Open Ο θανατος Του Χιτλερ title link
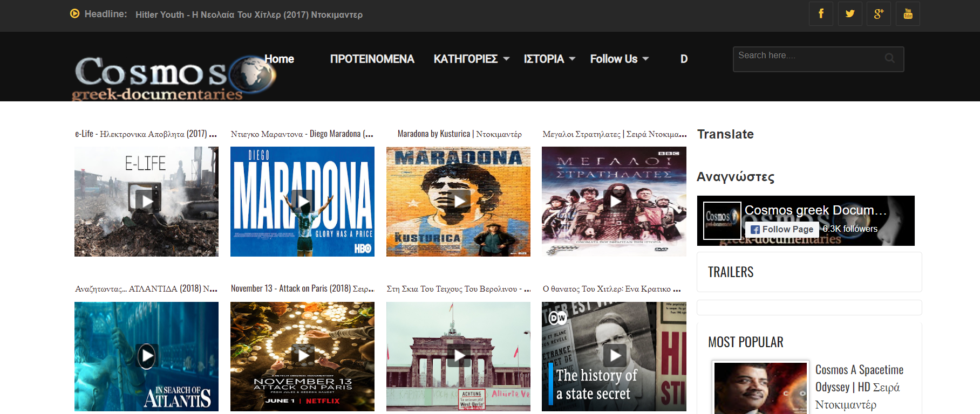The height and width of the screenshot is (414, 980). (611, 288)
